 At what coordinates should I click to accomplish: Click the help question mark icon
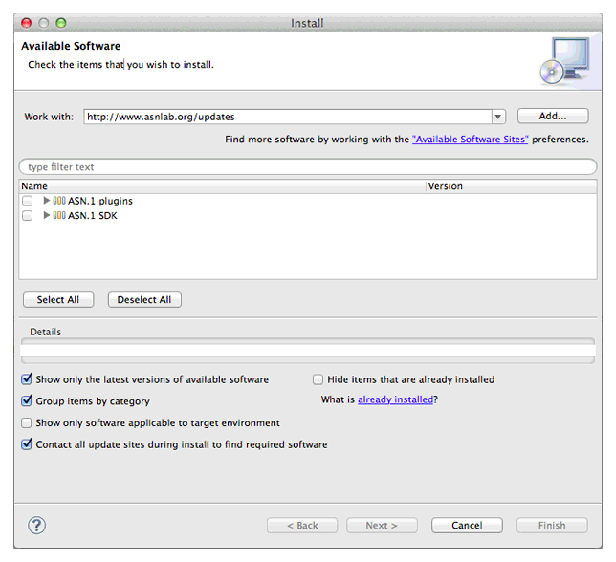tap(37, 525)
